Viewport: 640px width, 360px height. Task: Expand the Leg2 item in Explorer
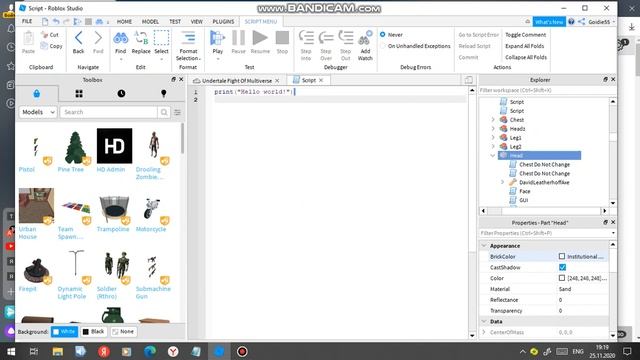click(x=493, y=147)
